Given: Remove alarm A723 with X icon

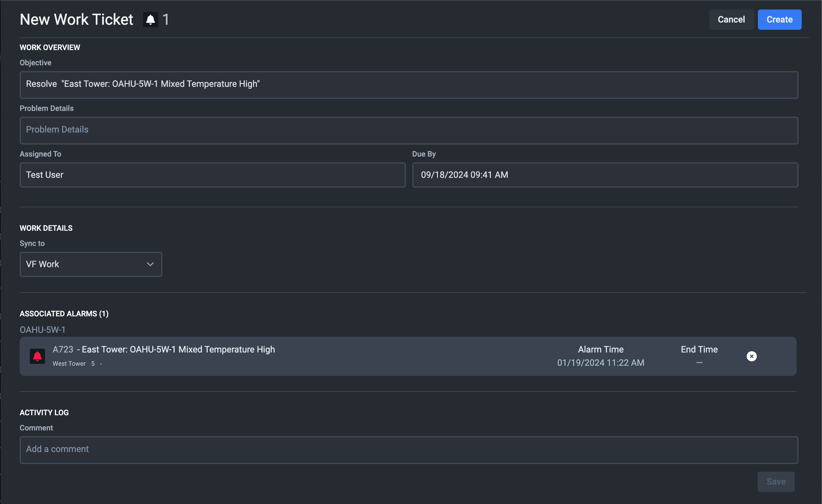Looking at the screenshot, I should (x=751, y=356).
